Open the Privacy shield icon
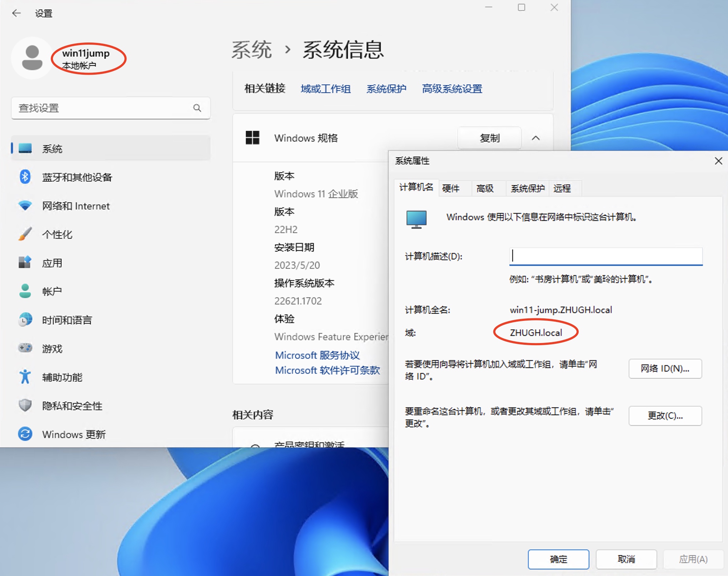 tap(25, 405)
